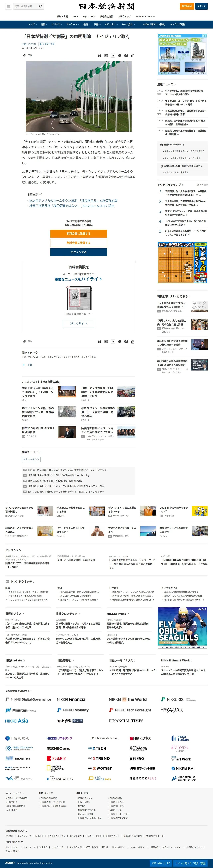Open the テレ東BIZ logo link
213x868 pixels.
click(56, 758)
